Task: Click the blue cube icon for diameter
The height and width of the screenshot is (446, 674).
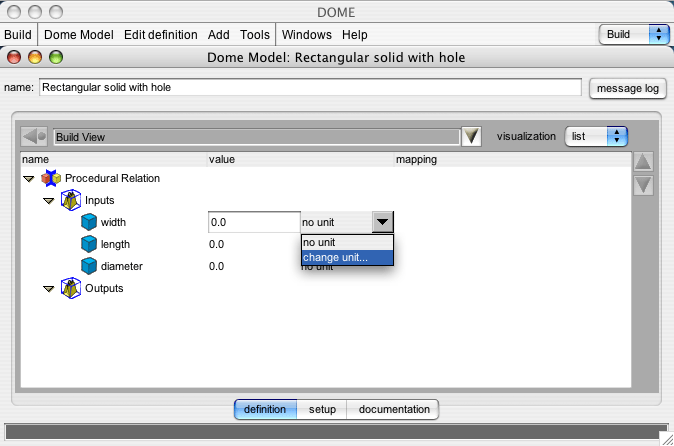Action: pos(89,266)
